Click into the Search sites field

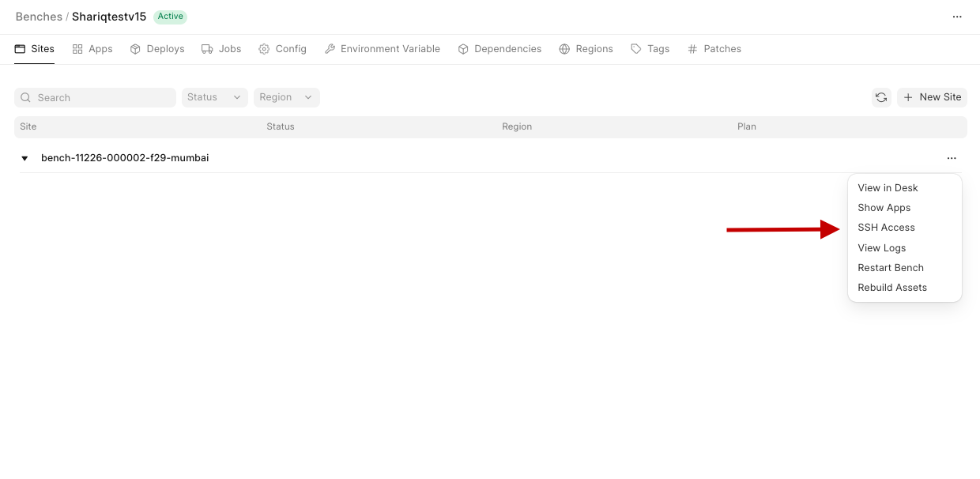tap(103, 98)
